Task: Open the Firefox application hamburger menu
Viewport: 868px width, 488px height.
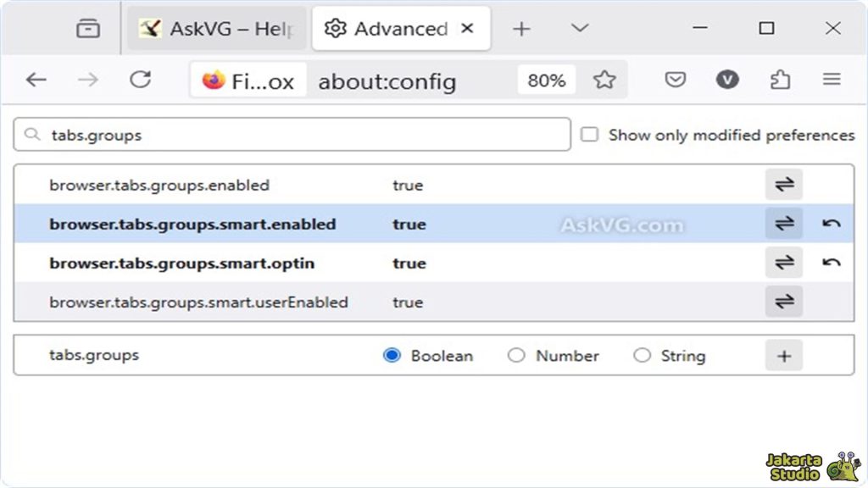Action: click(x=831, y=79)
